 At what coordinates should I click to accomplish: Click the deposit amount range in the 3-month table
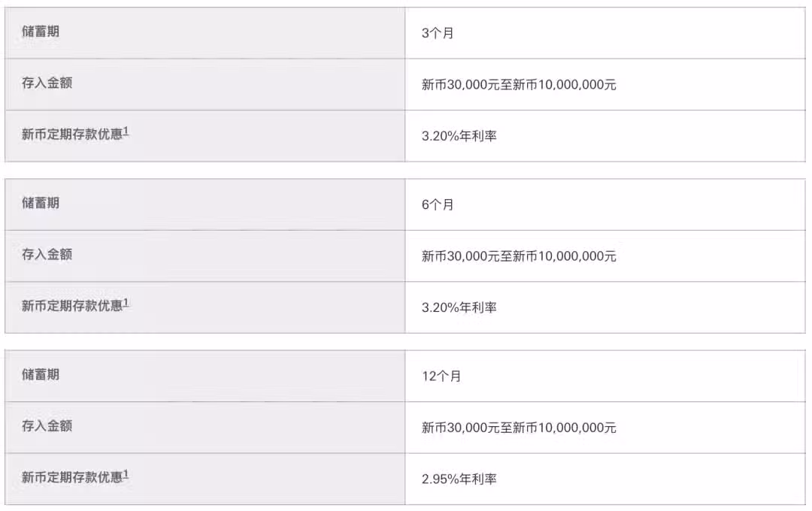coord(519,84)
